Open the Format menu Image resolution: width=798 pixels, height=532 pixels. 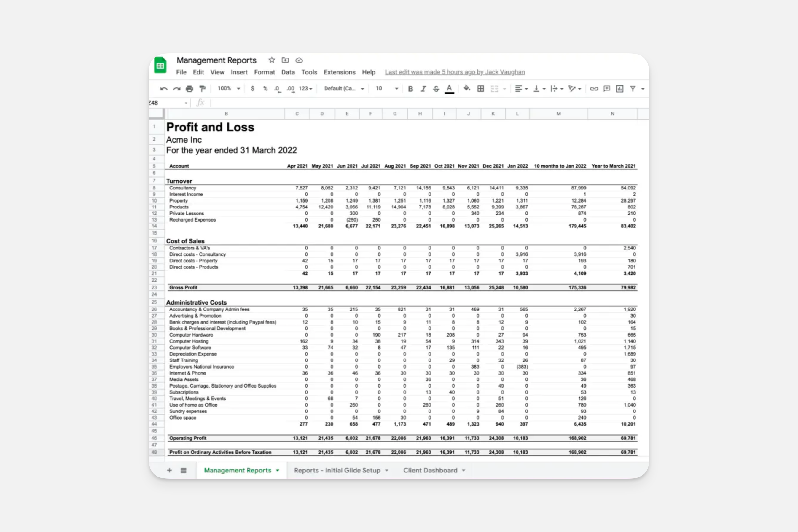264,72
